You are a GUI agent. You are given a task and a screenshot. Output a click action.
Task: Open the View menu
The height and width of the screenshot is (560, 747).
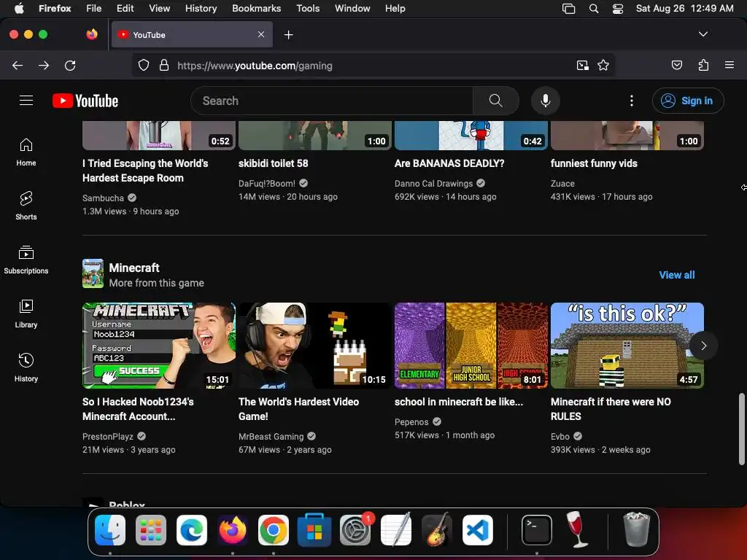159,9
